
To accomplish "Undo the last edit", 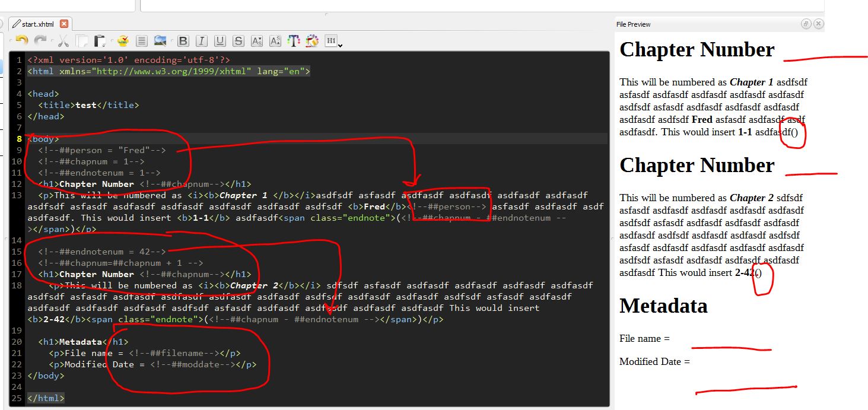I will coord(21,41).
